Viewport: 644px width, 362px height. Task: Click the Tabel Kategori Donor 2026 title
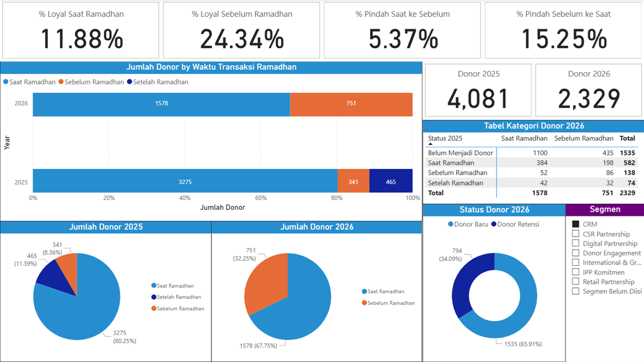click(x=534, y=126)
